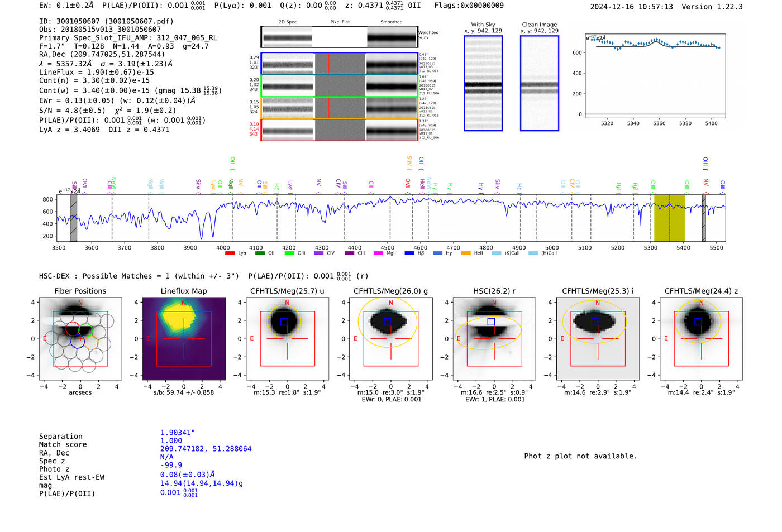Image resolution: width=782 pixels, height=532 pixels.
Task: Select the CFHTLS/Meg(26.0) g-band cutout
Action: pyautogui.click(x=390, y=338)
